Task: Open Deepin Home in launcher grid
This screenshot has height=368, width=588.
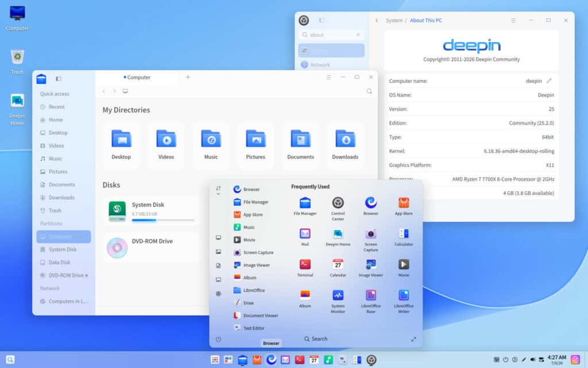Action: (x=338, y=237)
